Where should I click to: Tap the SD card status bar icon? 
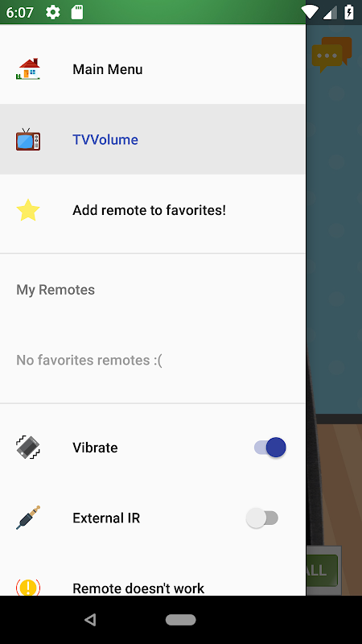coord(77,12)
